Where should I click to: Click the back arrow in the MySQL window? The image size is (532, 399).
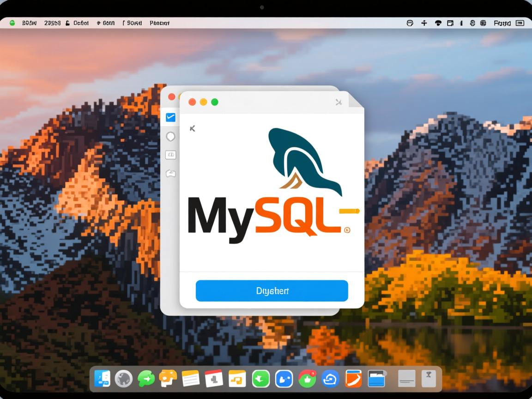193,128
